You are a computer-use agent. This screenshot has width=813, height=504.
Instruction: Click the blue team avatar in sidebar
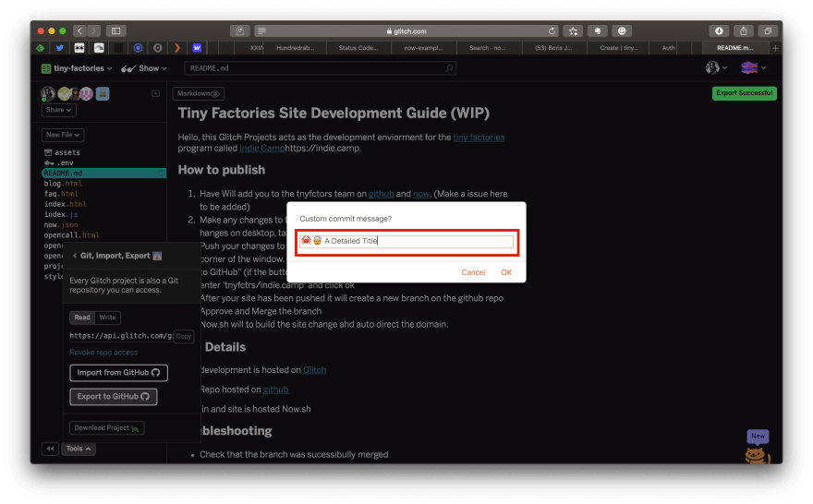[103, 94]
